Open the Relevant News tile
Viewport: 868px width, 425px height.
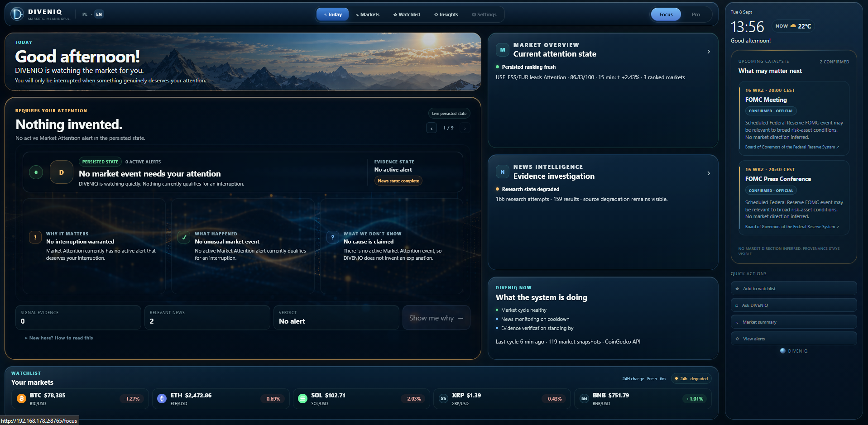click(x=207, y=317)
